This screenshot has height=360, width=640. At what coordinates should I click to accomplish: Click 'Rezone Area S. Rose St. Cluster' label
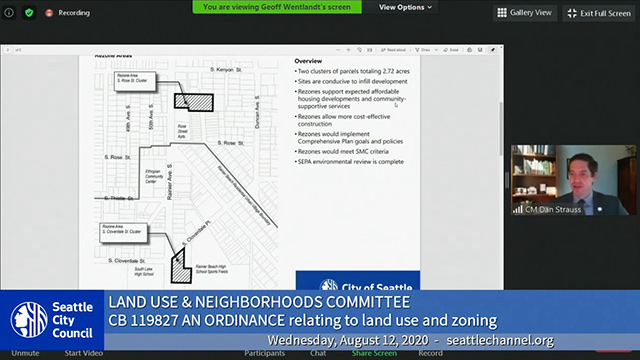135,81
